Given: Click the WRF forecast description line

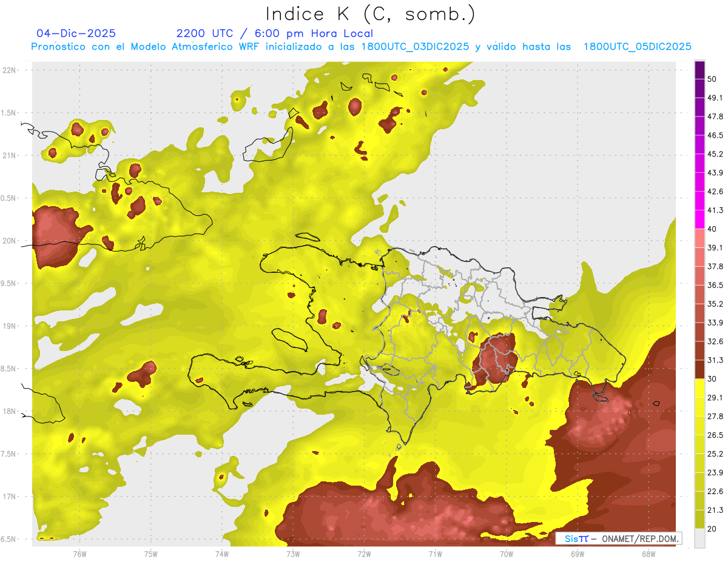Looking at the screenshot, I should pos(362,47).
